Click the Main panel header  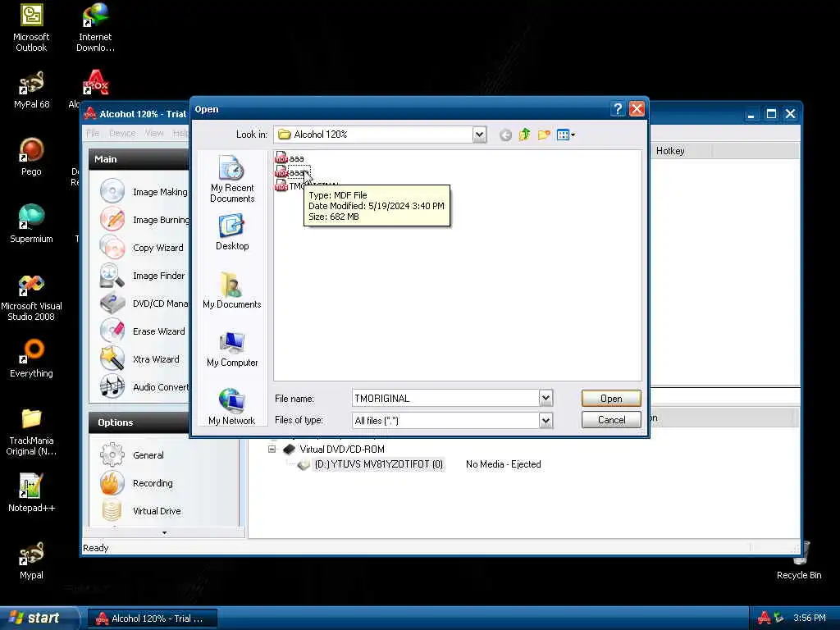(139, 159)
